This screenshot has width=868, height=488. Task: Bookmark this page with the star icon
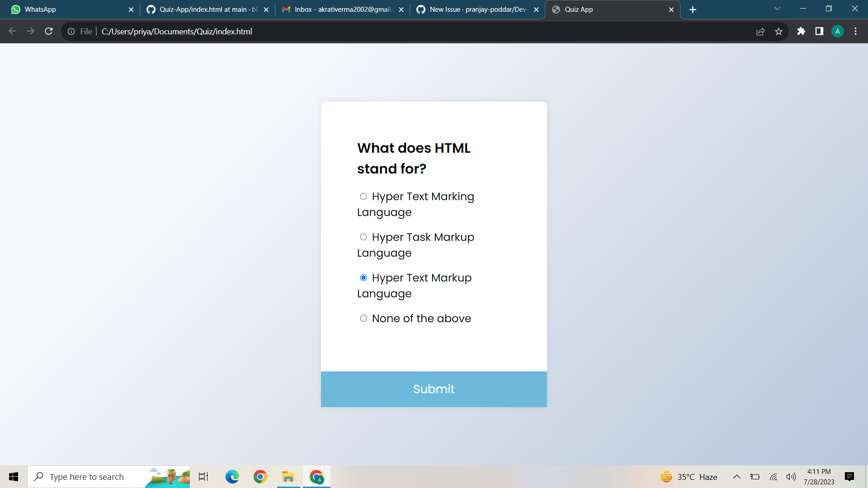pos(778,31)
